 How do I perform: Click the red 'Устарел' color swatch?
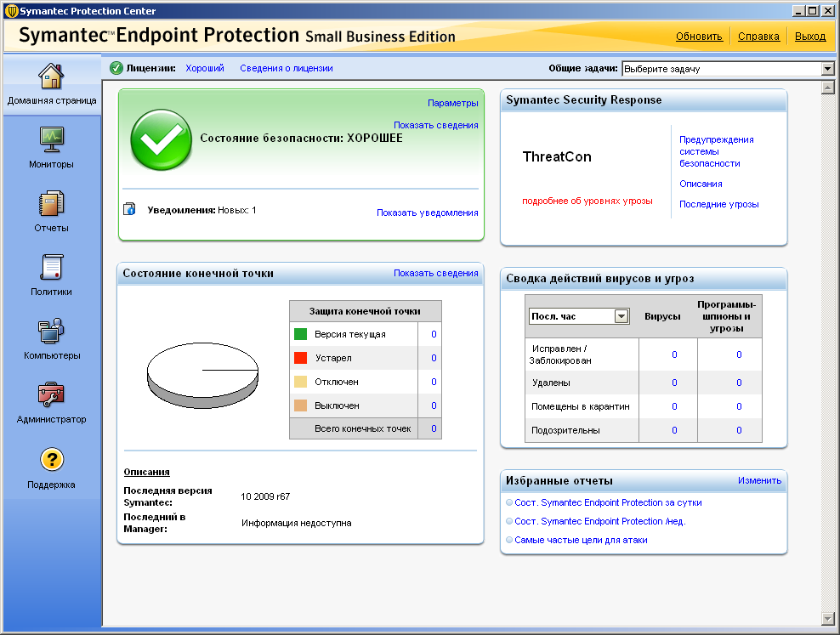(x=300, y=358)
